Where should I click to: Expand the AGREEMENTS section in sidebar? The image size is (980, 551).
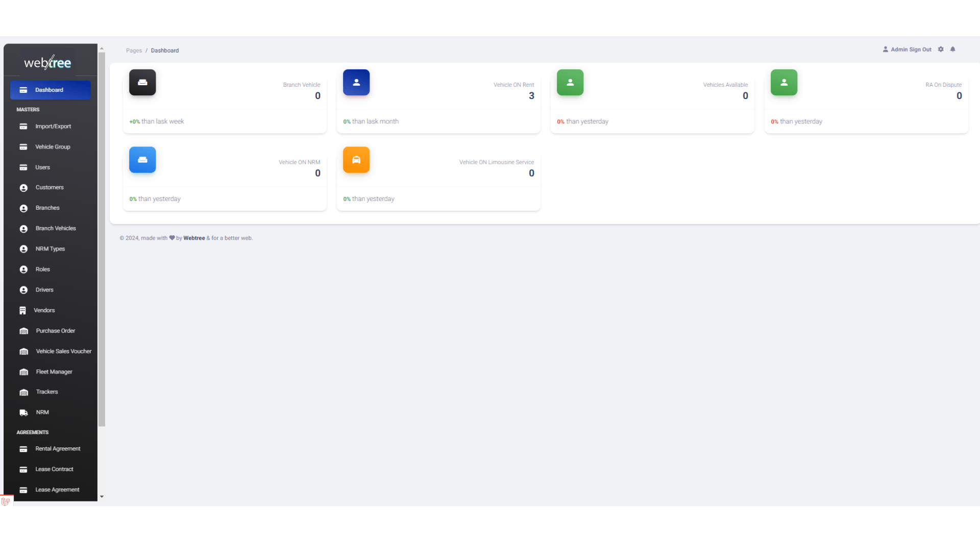pos(32,432)
